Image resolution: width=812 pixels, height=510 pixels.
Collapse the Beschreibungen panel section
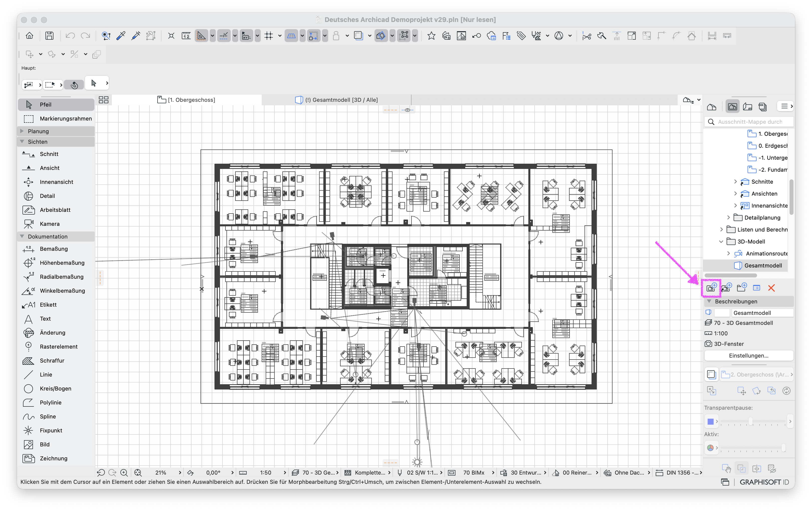coord(709,301)
